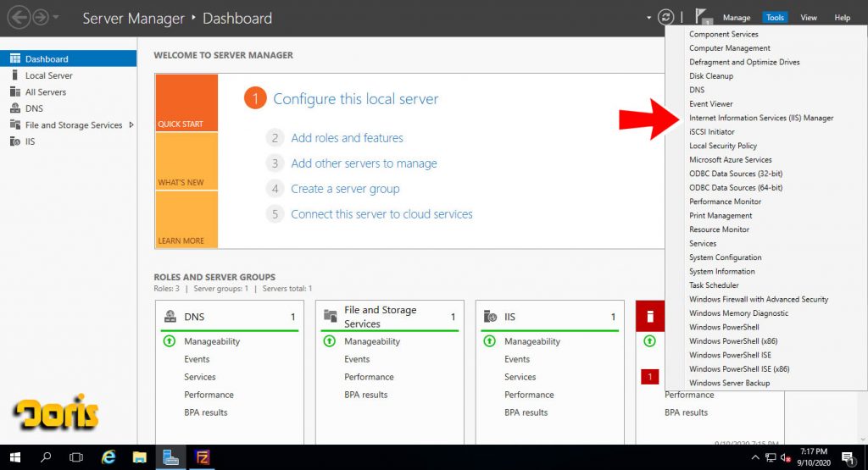Select Internet Information Services (IIS) Manager
The image size is (868, 470).
(x=761, y=118)
